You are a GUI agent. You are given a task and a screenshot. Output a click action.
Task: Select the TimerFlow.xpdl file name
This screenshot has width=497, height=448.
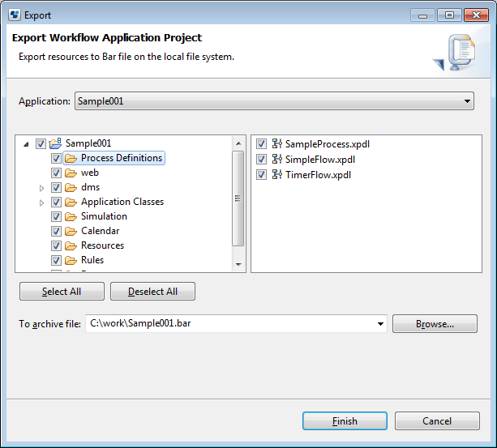point(319,175)
